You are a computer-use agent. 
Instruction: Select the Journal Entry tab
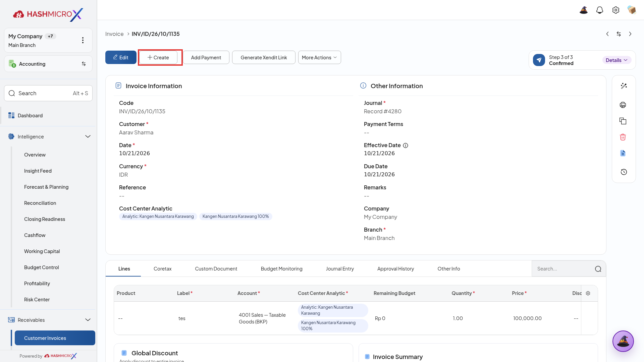pos(340,269)
